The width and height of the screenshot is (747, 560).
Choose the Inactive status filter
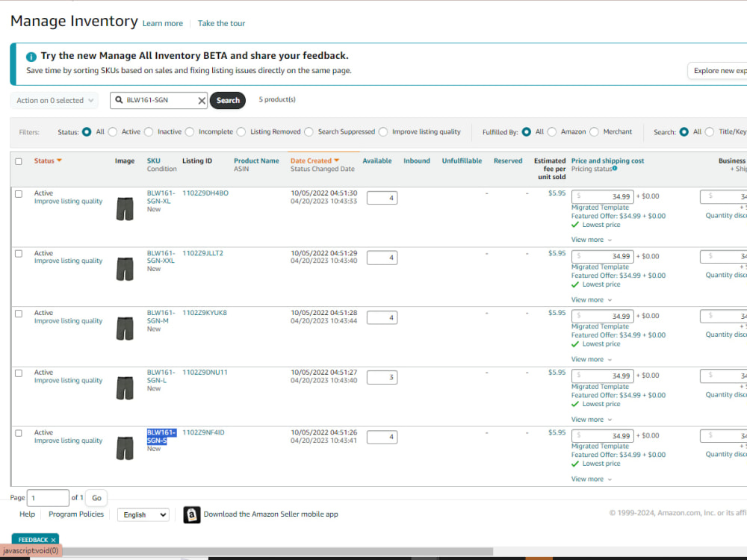[x=149, y=132]
